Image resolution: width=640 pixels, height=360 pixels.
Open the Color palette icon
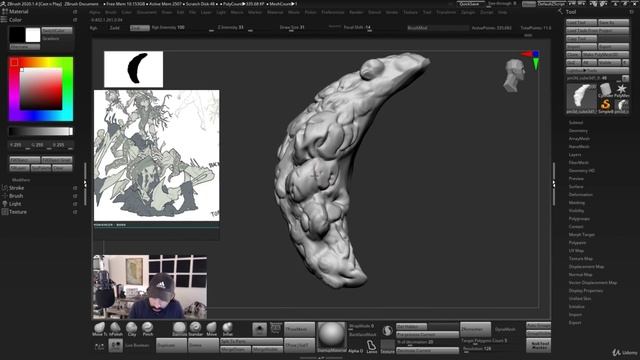[4, 20]
